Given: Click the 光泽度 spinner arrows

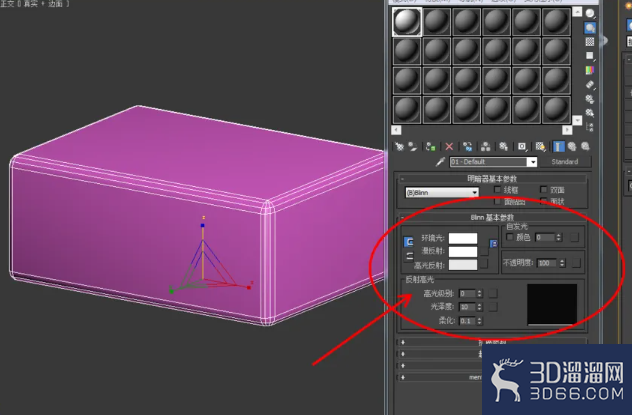Looking at the screenshot, I should coord(480,307).
